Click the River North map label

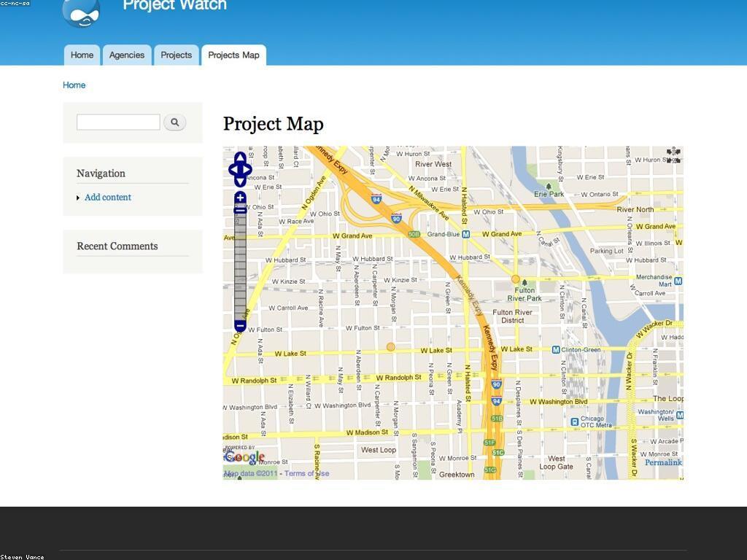[x=635, y=209]
